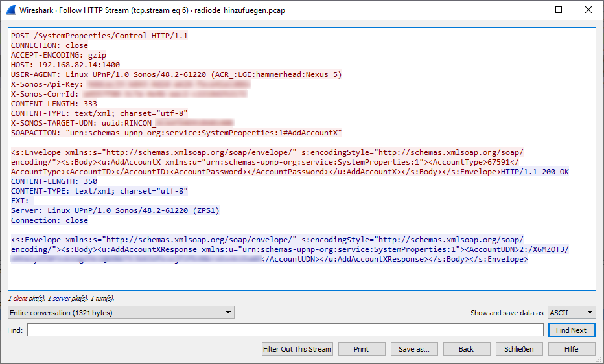Click the X-Sonos-CorrId header line
This screenshot has height=364, width=604.
(129, 94)
